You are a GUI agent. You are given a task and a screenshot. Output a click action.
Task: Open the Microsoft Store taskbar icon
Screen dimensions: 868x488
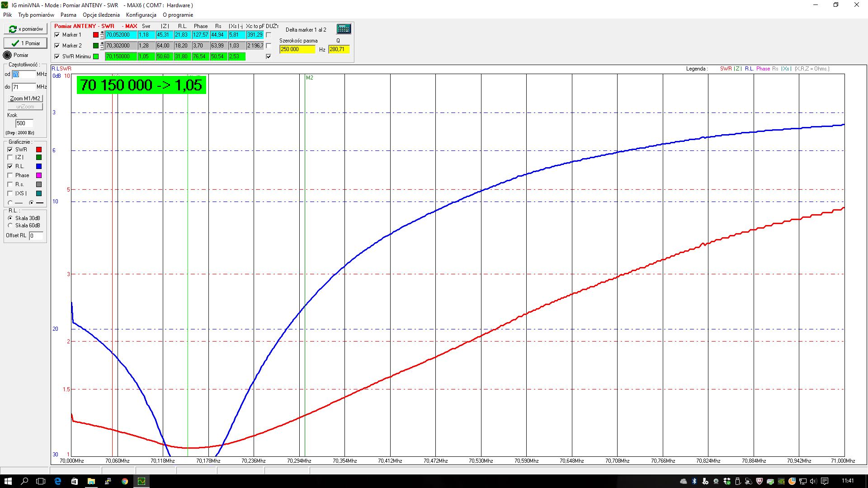pos(75,481)
